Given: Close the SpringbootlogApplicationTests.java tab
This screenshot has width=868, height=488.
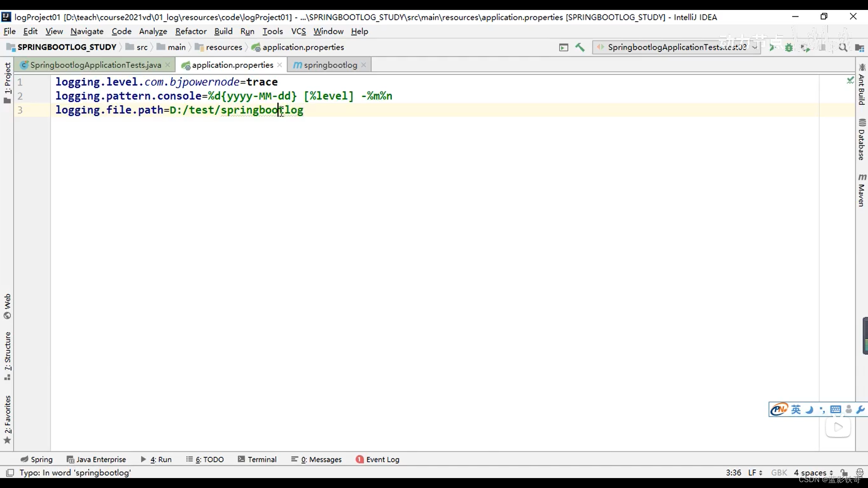Looking at the screenshot, I should [168, 65].
